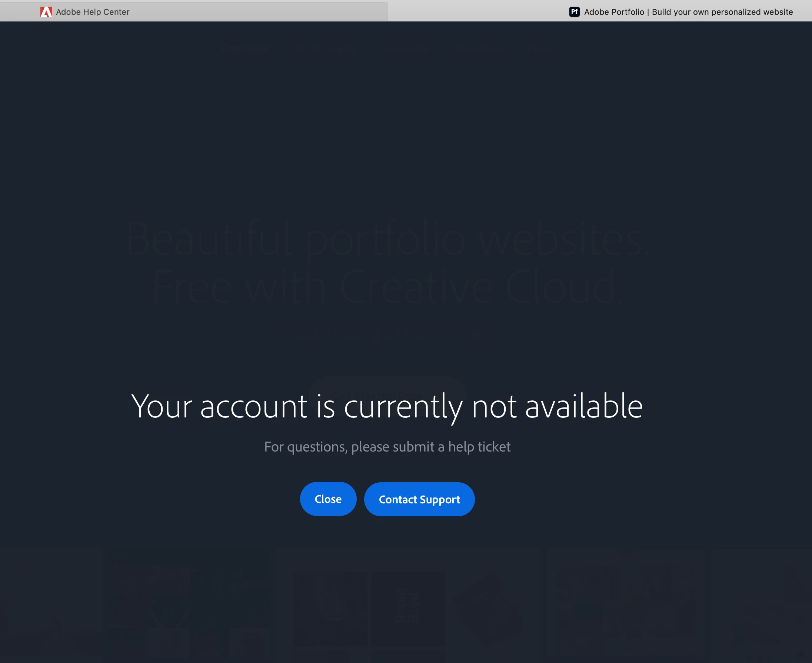Click the dimmed 'Free with Creative Cloud.' headline
This screenshot has height=663, width=812.
coord(387,286)
